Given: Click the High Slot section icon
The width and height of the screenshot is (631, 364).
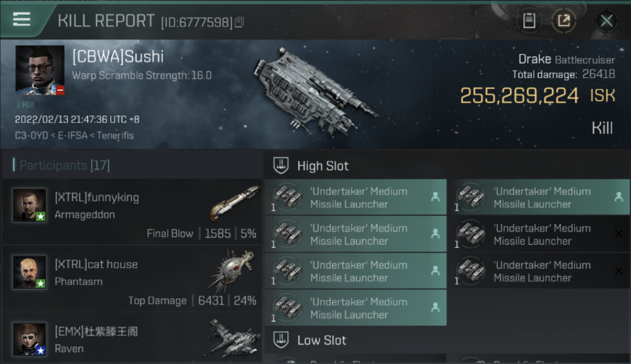Looking at the screenshot, I should (280, 165).
